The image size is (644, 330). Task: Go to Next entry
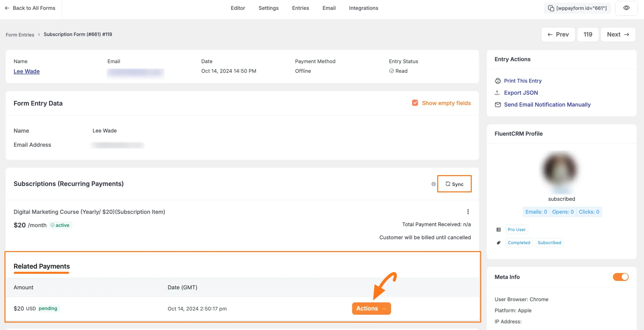[x=618, y=34]
